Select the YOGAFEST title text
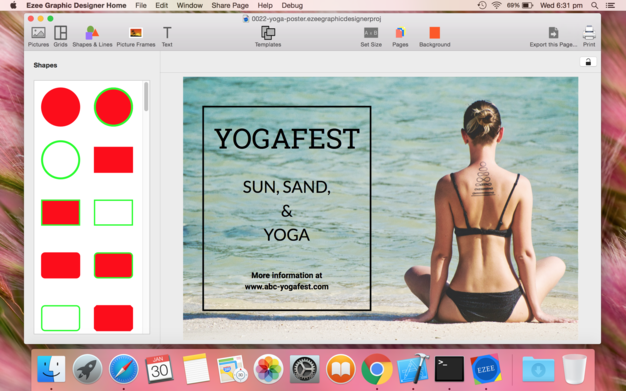The image size is (626, 391). 287,139
